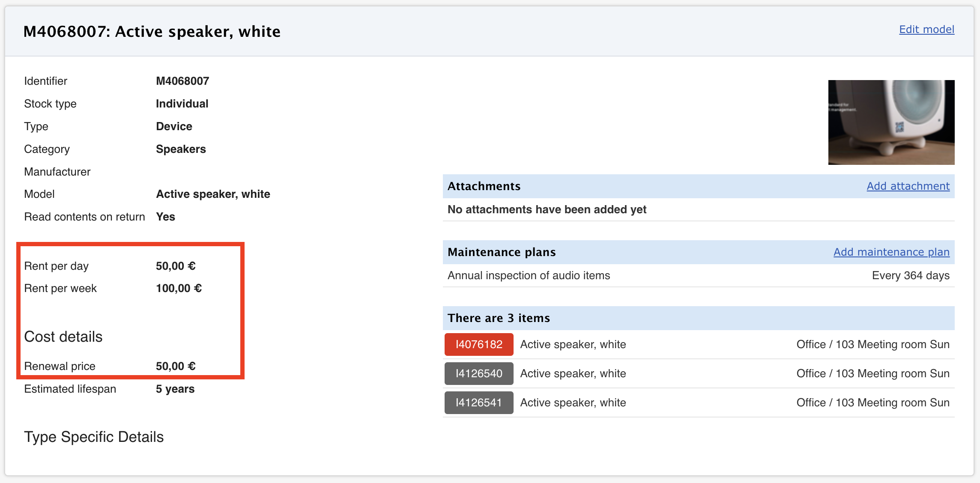
Task: Click the Rent per day value 50,00 €
Action: coord(176,266)
